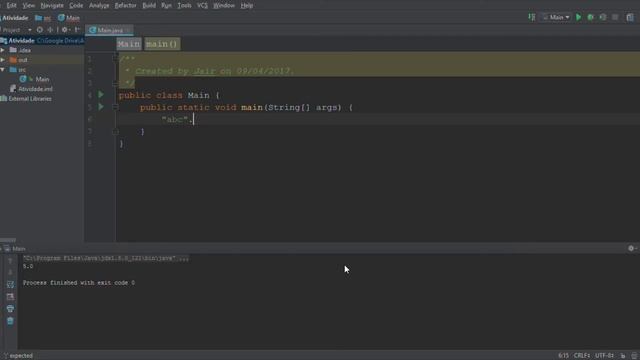Viewport: 640px width, 360px height.
Task: Click Main breadcrumb above the editor
Action: pyautogui.click(x=129, y=44)
